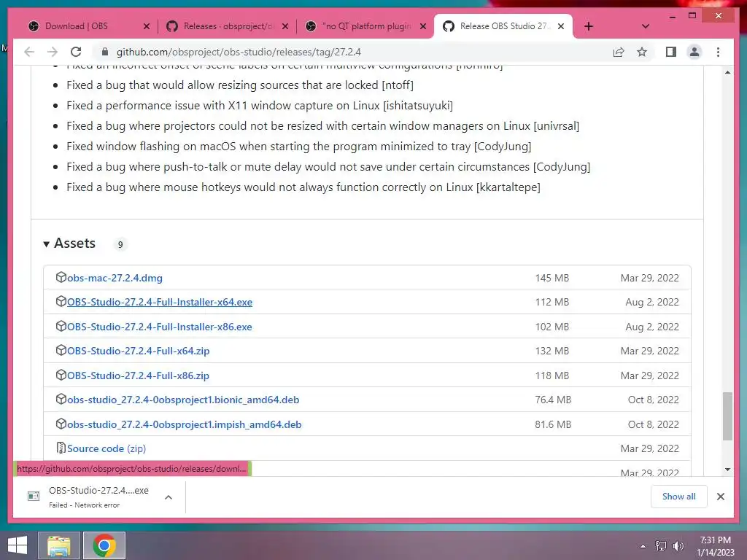Viewport: 747px width, 560px height.
Task: Click the page scrollbar up arrow
Action: (727, 72)
